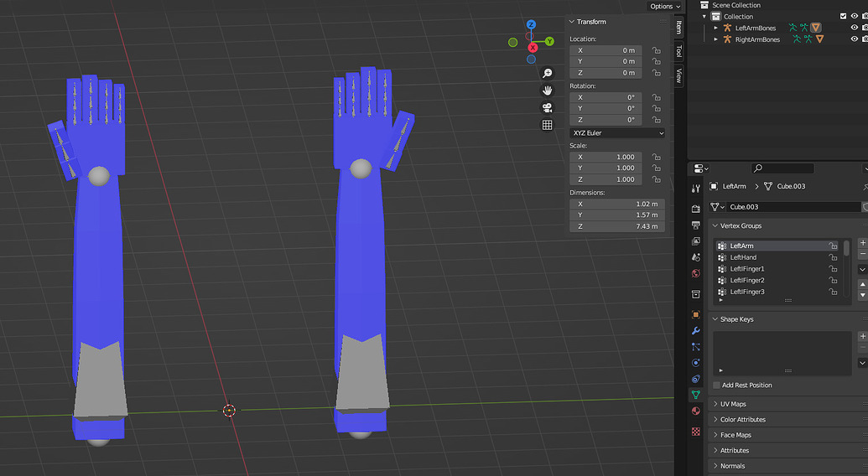Image resolution: width=868 pixels, height=476 pixels.
Task: Open the Tool sidebar tab
Action: pos(678,51)
